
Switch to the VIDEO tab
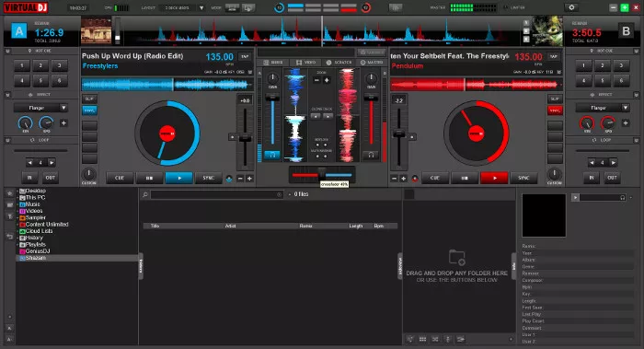(305, 63)
